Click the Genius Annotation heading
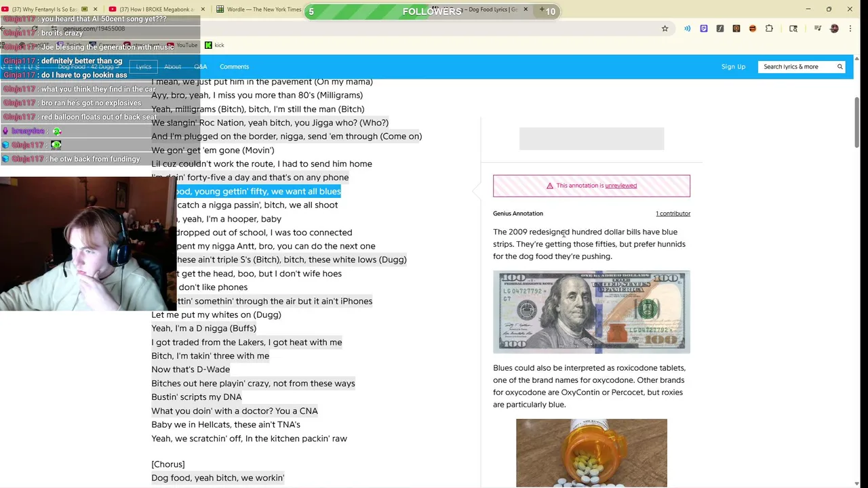The height and width of the screenshot is (488, 868). pos(517,213)
